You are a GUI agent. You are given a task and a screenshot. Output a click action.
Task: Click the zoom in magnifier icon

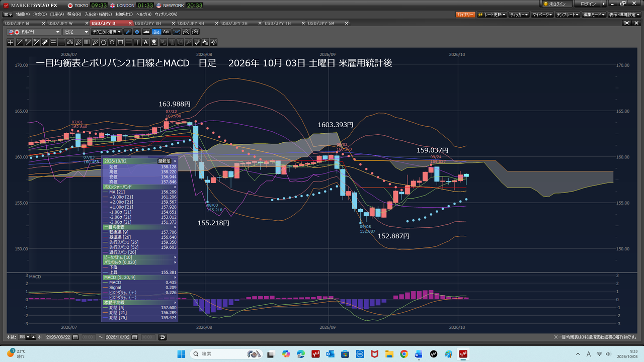(x=196, y=32)
